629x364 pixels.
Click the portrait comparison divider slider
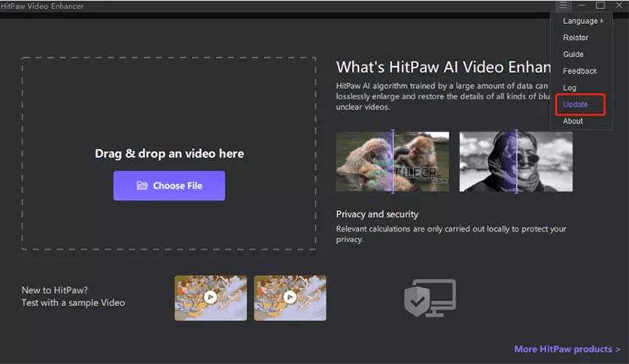tap(516, 162)
